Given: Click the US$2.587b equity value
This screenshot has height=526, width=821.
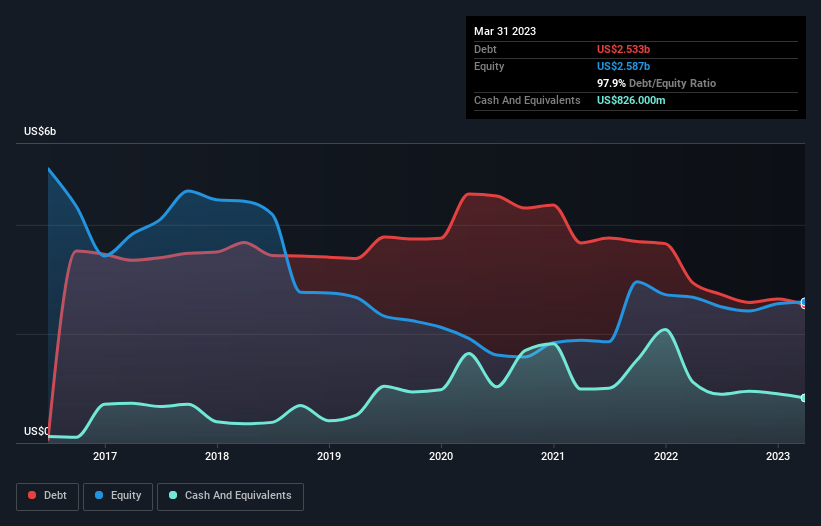Looking at the screenshot, I should click(624, 66).
